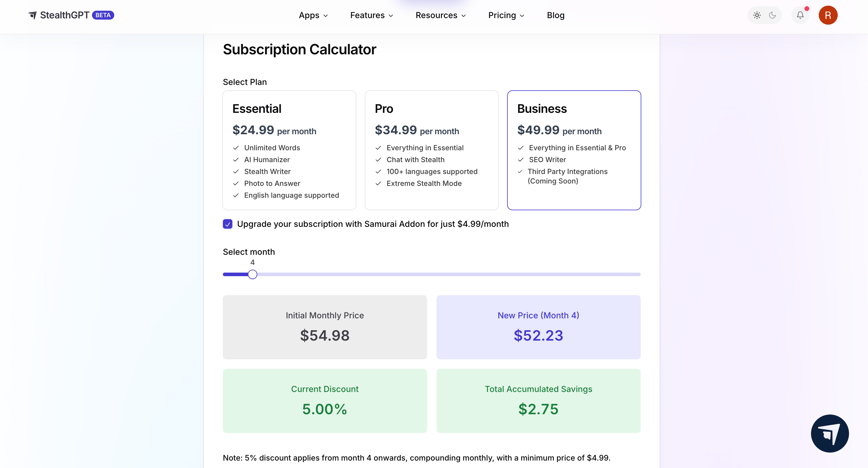
Task: Switch to light mode sun icon
Action: [x=757, y=15]
